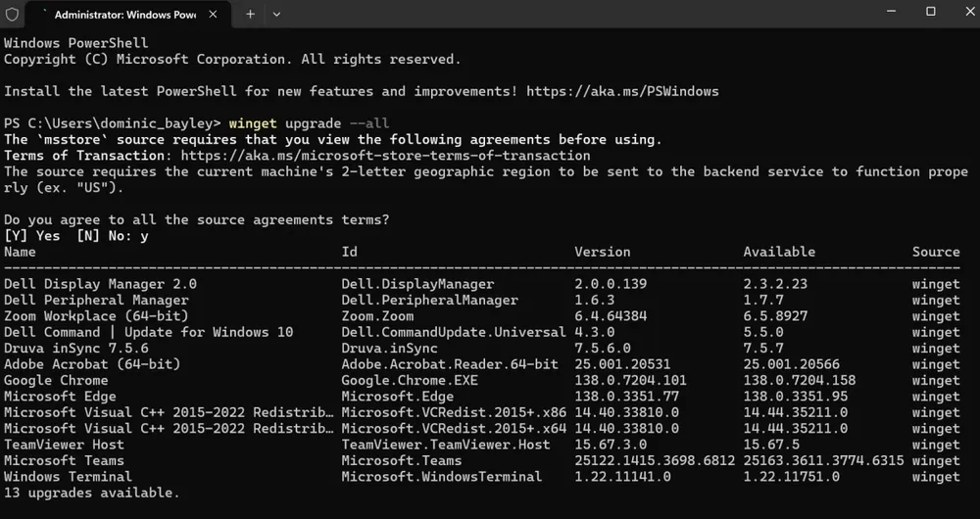Click the Available column header

click(779, 252)
